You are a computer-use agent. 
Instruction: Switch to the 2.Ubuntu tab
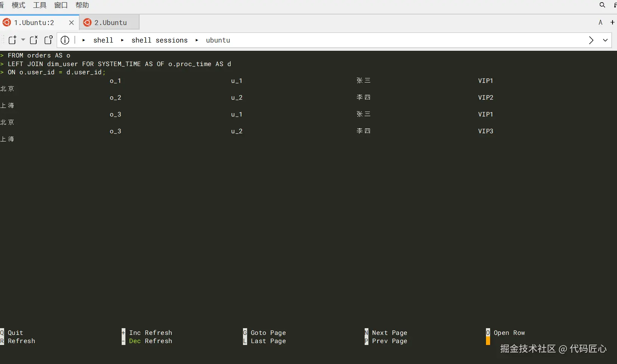tap(110, 22)
